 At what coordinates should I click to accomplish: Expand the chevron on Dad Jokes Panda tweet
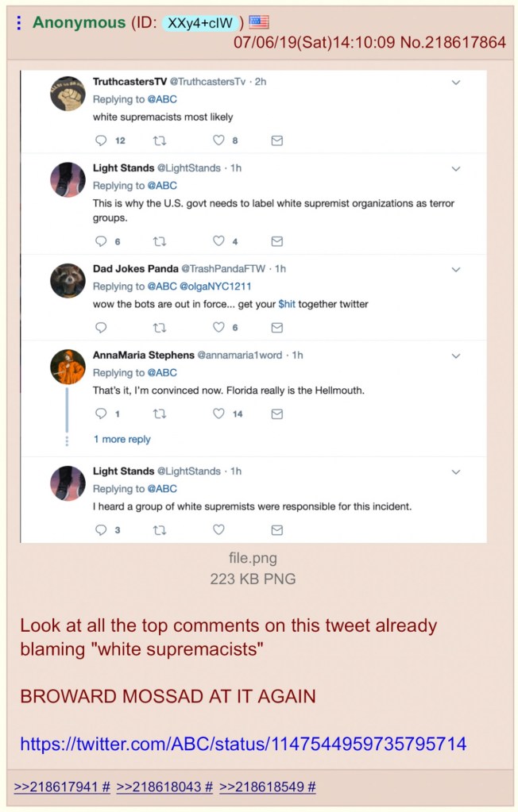(x=456, y=270)
